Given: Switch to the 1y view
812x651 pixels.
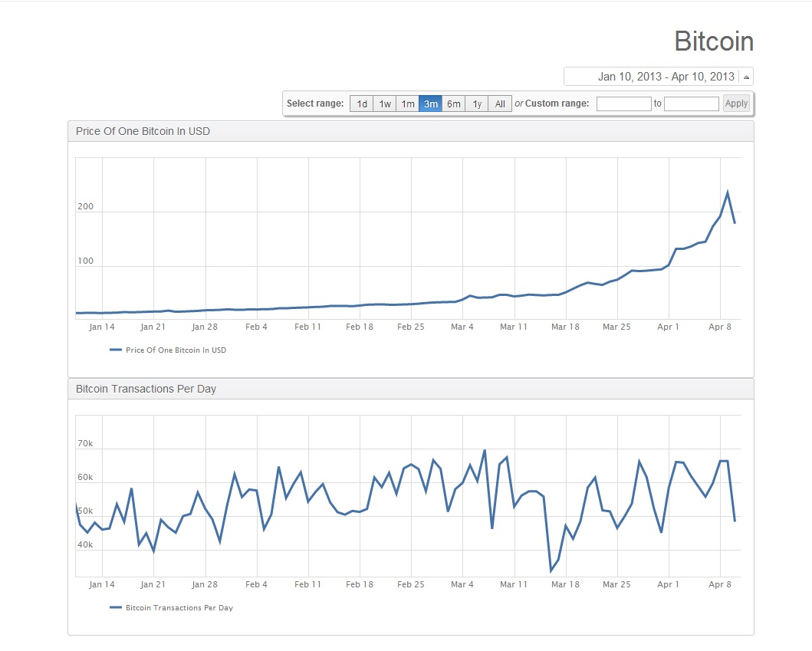Looking at the screenshot, I should pyautogui.click(x=476, y=104).
